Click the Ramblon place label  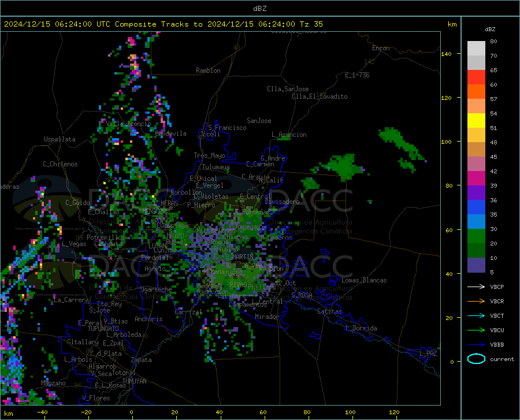[208, 70]
